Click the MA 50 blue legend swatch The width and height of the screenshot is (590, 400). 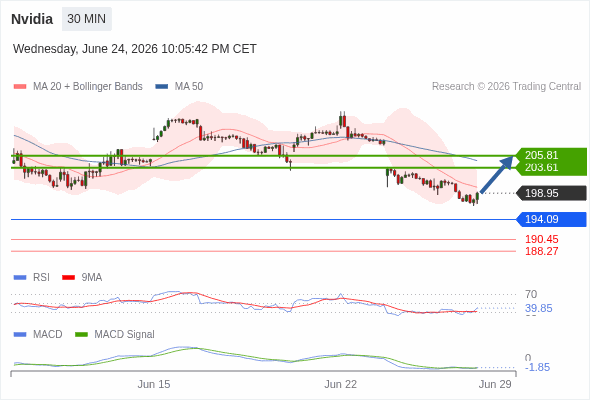point(162,87)
